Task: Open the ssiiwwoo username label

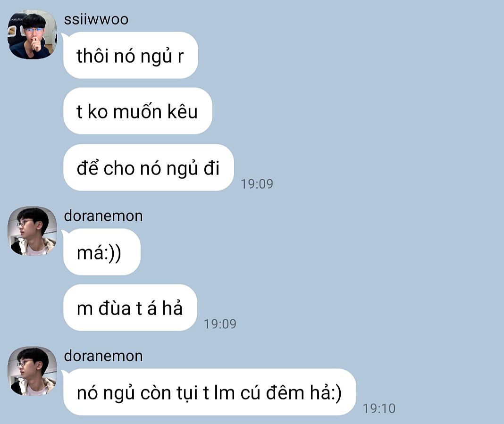Action: [96, 19]
